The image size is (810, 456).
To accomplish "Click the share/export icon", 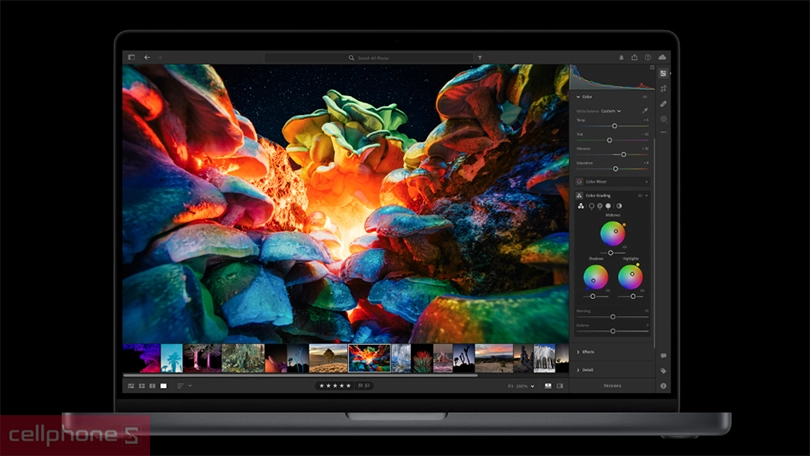I will [x=634, y=57].
